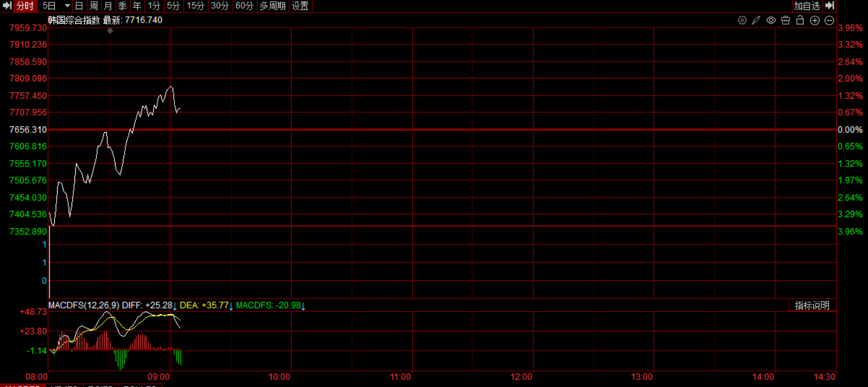Image resolution: width=868 pixels, height=387 pixels.
Task: Switch to the 15分 period
Action: point(195,6)
